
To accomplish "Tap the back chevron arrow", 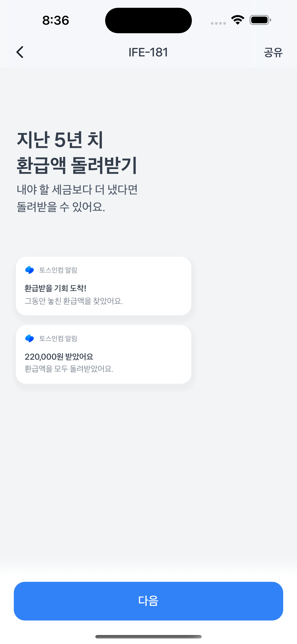I will pos(20,52).
